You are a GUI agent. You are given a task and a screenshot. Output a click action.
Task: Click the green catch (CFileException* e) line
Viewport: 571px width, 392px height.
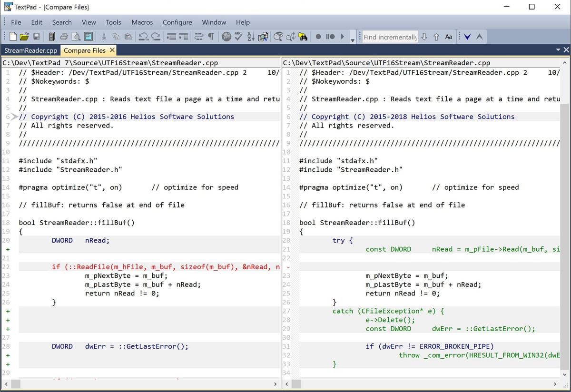coord(388,311)
